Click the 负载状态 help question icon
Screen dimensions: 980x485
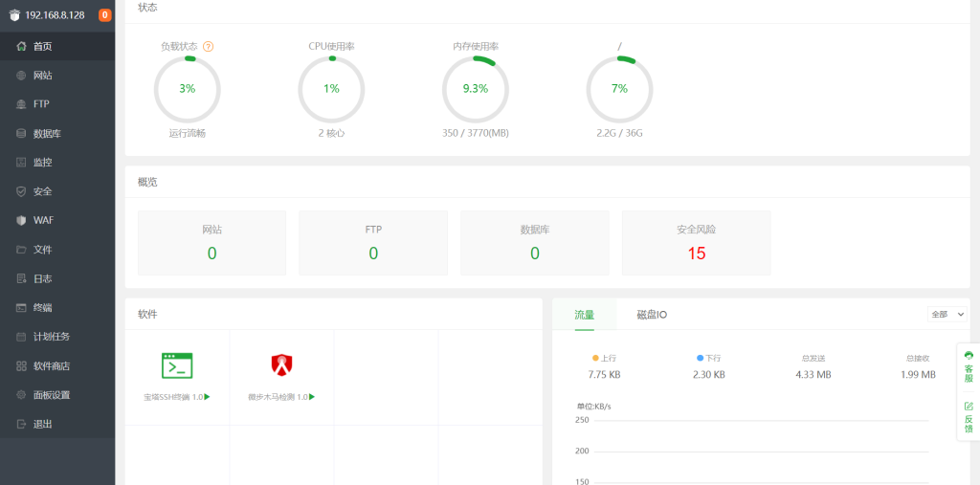tap(209, 46)
